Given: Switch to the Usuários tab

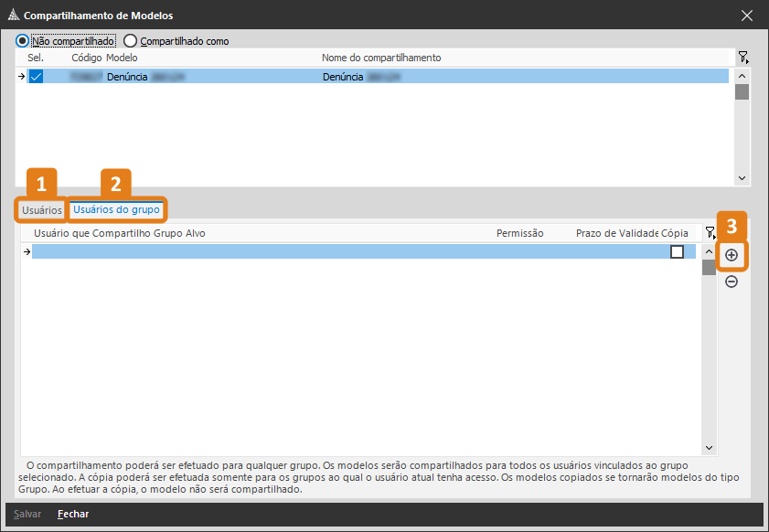Looking at the screenshot, I should (42, 210).
